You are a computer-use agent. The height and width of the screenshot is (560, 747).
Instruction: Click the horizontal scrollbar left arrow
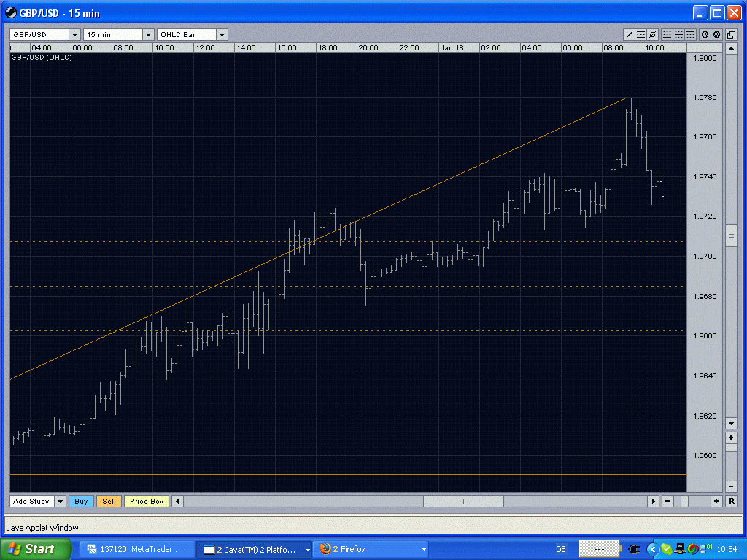[x=177, y=501]
